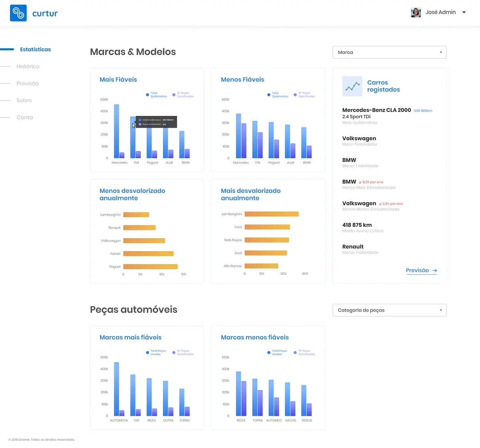Open José Admin user avatar
This screenshot has height=448, width=480.
click(x=416, y=12)
